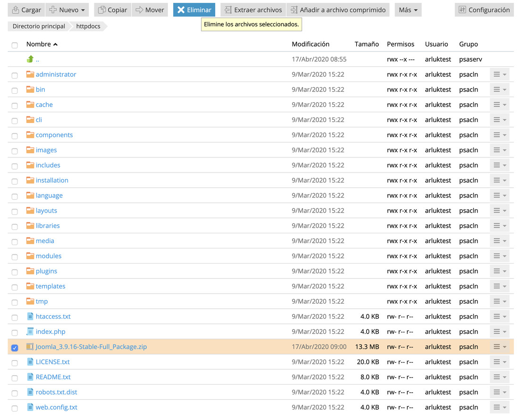Click the Eliminar delete button

pos(194,10)
